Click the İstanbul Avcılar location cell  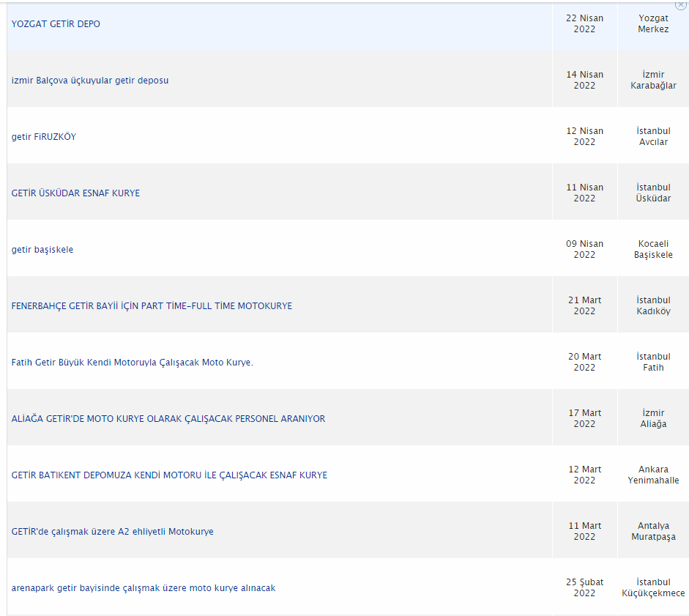pos(653,136)
